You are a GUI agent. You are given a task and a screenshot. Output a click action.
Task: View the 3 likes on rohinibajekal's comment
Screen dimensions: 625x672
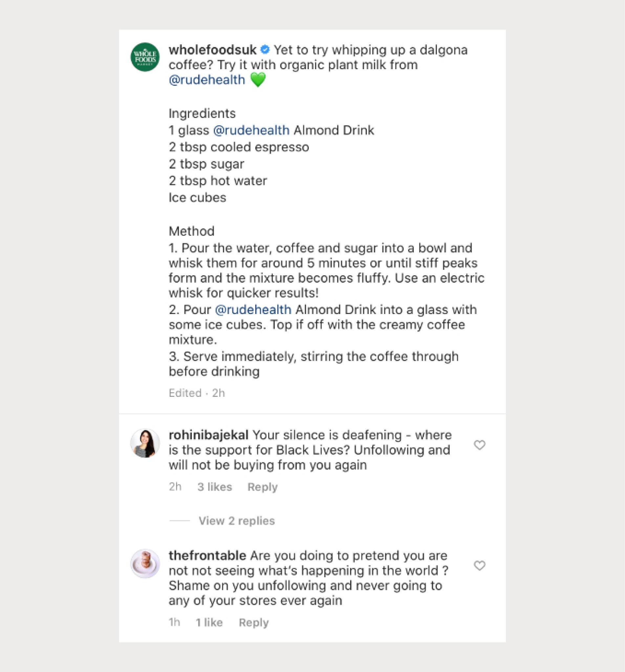(214, 487)
